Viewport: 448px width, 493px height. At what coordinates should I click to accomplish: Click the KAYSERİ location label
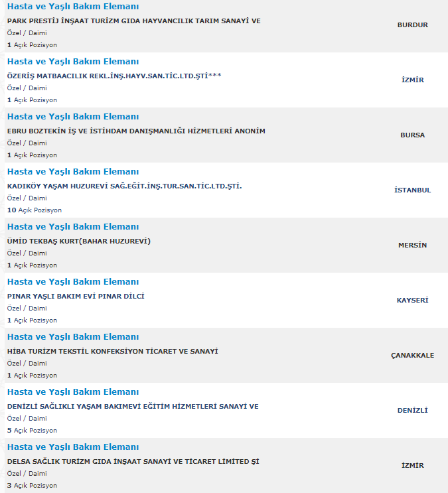tap(412, 301)
